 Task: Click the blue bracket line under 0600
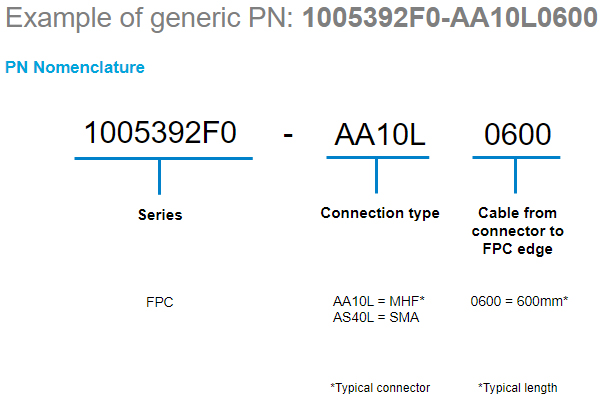(516, 157)
